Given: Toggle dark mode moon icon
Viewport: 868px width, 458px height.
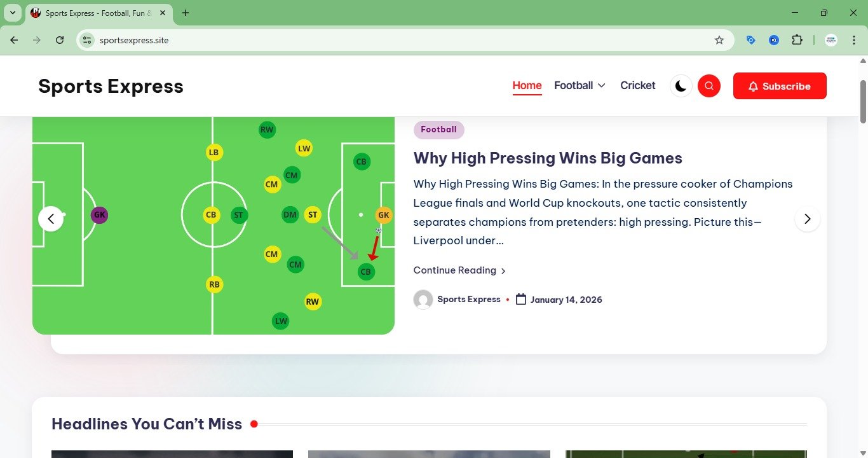Looking at the screenshot, I should tap(681, 86).
